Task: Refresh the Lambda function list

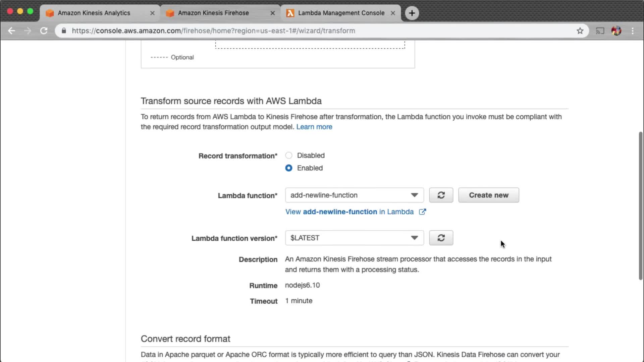Action: [441, 195]
